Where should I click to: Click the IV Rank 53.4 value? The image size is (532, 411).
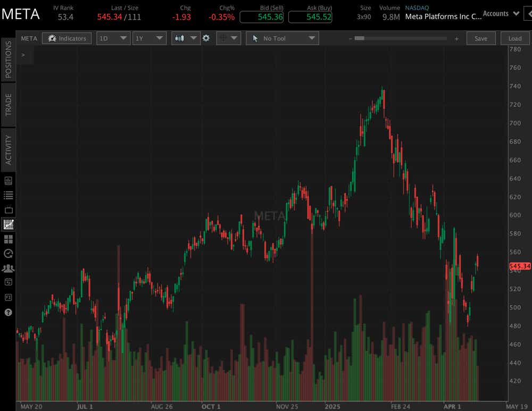(x=65, y=17)
